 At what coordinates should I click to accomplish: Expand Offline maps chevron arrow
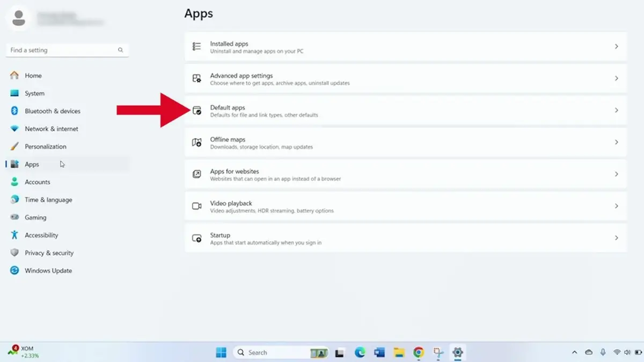(617, 142)
